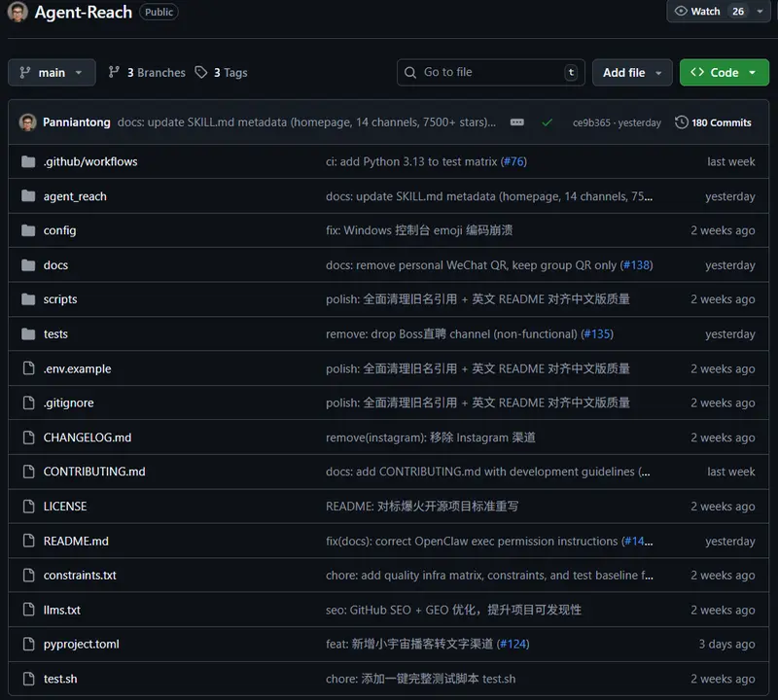Open the main branch selector dropdown
This screenshot has height=700, width=778.
click(x=52, y=73)
